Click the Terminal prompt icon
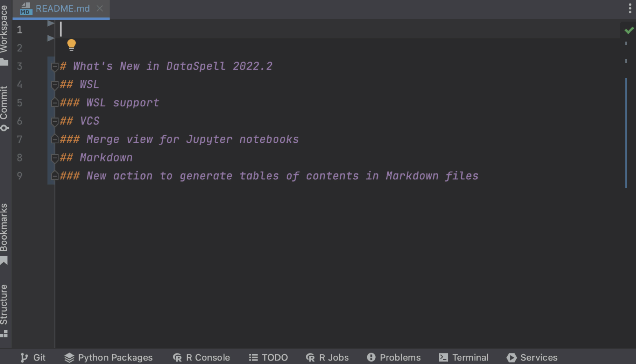This screenshot has height=364, width=636. coord(443,357)
